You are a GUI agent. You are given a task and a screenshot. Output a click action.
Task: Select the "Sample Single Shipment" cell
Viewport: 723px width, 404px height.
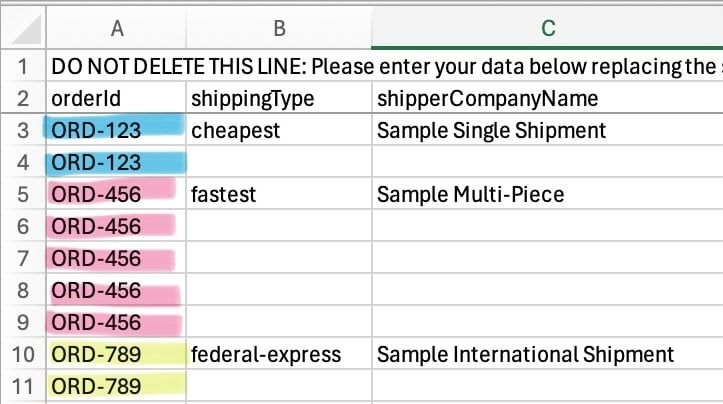point(546,130)
